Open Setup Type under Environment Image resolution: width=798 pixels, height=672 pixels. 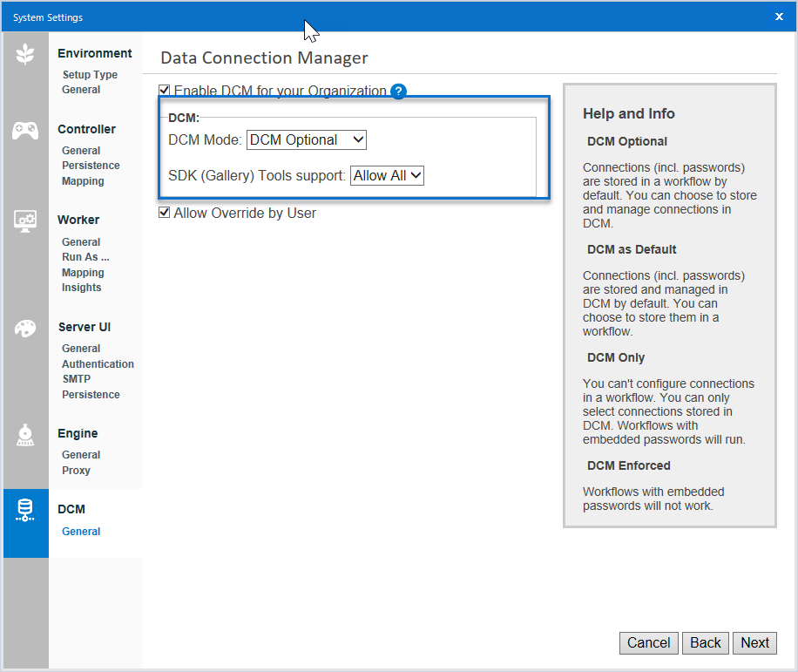click(90, 74)
